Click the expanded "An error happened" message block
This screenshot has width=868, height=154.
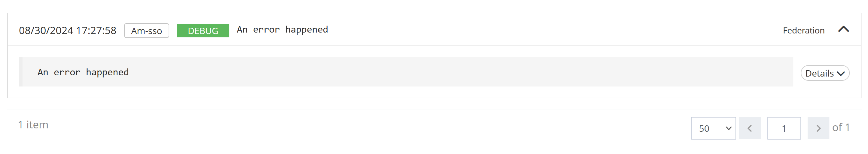(x=404, y=72)
